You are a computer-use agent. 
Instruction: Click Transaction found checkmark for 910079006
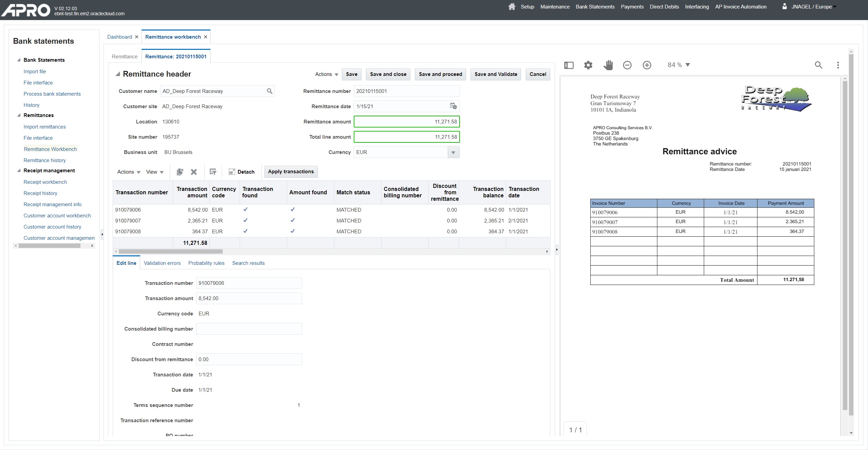click(245, 210)
